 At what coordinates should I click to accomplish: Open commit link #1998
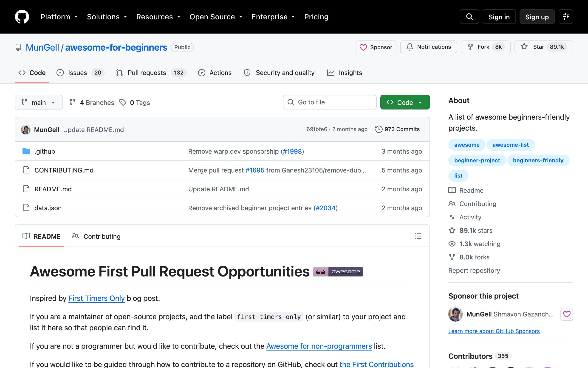pyautogui.click(x=292, y=151)
